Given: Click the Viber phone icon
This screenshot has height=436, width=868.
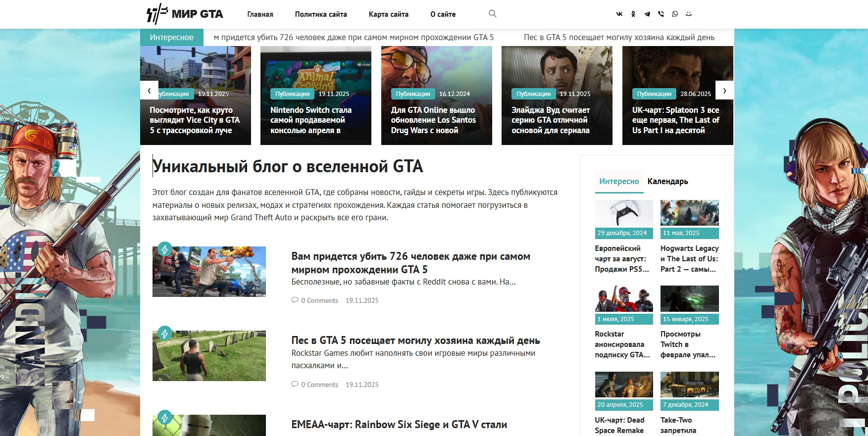Looking at the screenshot, I should coord(661,14).
